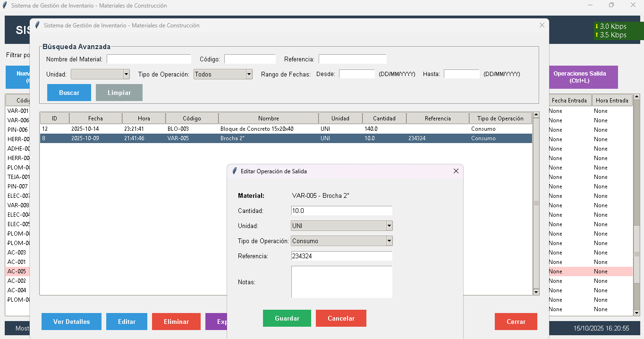Click the Guardar button
This screenshot has width=644, height=339.
pos(287,318)
